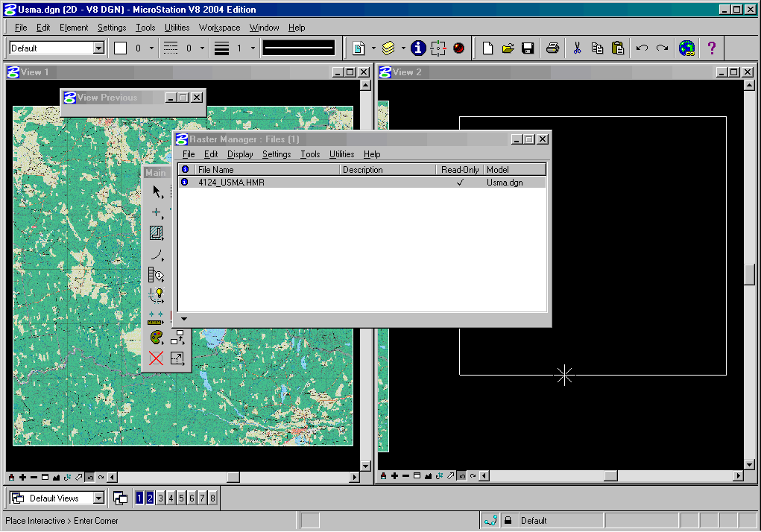Select the Modify Element tool
761x532 pixels.
[x=177, y=358]
